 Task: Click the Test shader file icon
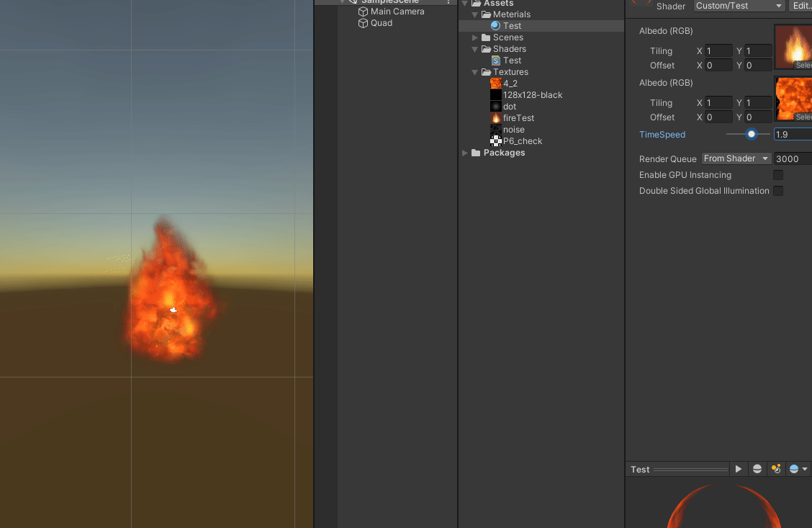tap(495, 60)
